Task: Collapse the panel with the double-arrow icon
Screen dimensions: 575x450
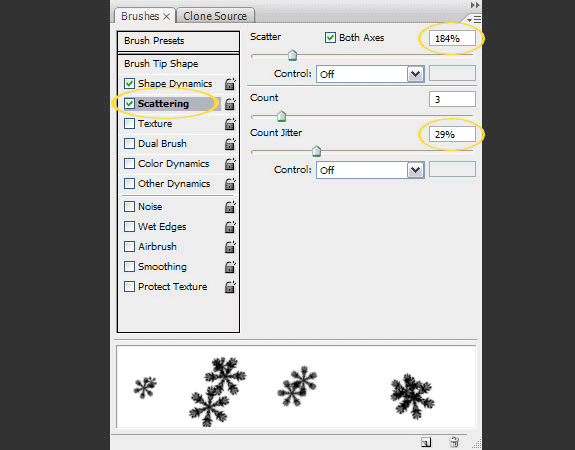Action: click(x=475, y=5)
